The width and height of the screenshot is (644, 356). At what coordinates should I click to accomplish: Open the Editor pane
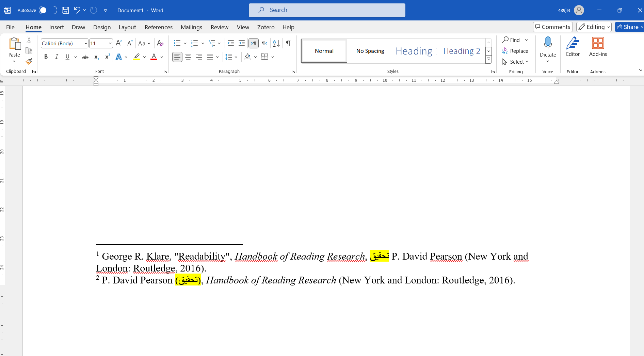(x=573, y=47)
